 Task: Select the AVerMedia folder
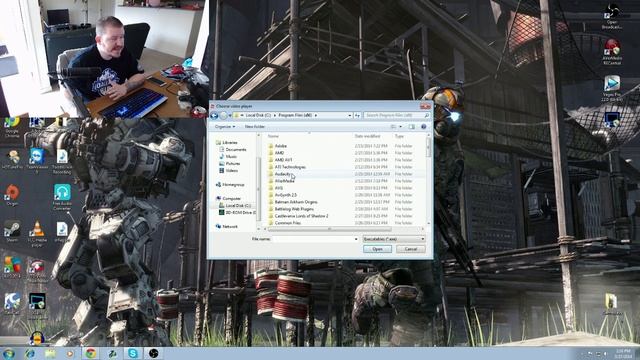tap(284, 181)
